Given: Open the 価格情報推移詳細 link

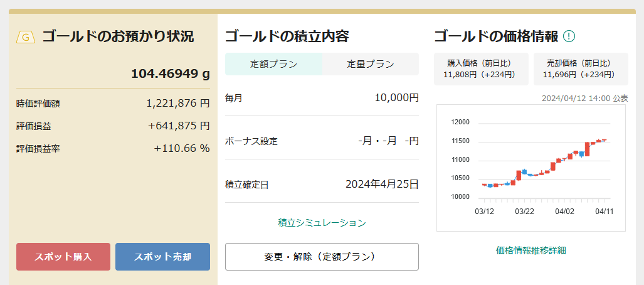Looking at the screenshot, I should pos(531,250).
